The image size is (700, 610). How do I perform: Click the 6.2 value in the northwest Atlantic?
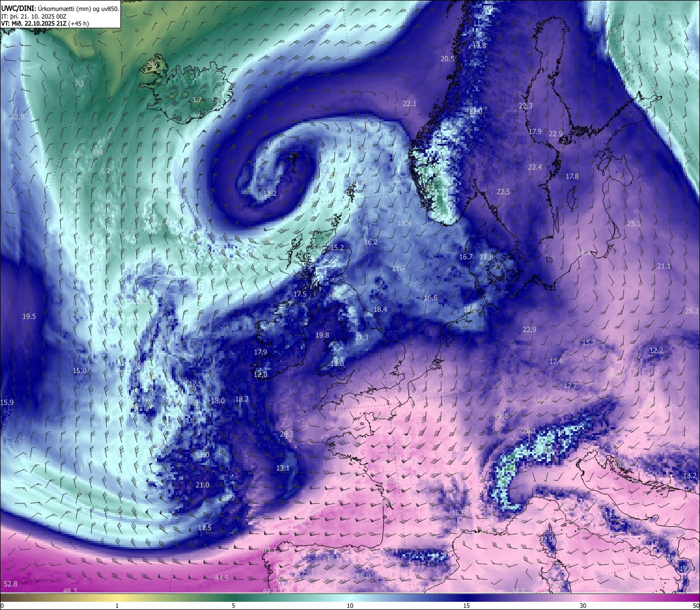point(106,171)
